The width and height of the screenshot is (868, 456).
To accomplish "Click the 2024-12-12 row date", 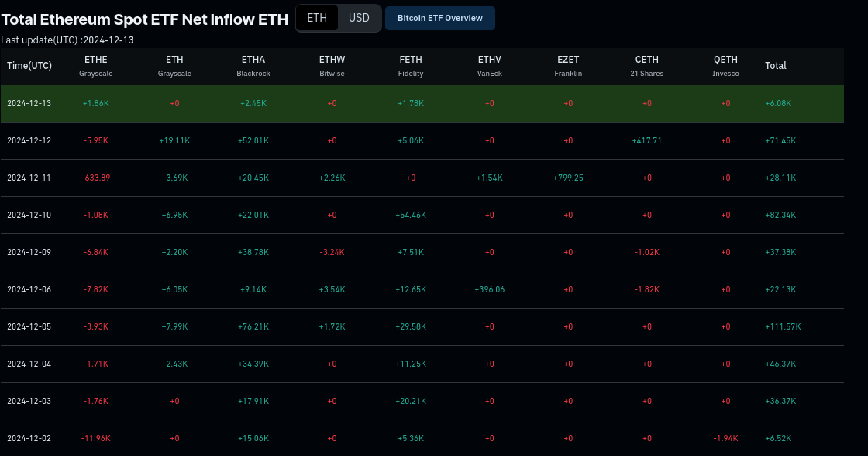I will pyautogui.click(x=29, y=140).
